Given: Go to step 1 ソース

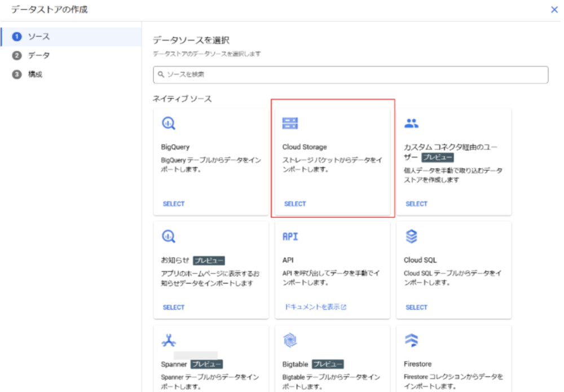Looking at the screenshot, I should pyautogui.click(x=39, y=37).
